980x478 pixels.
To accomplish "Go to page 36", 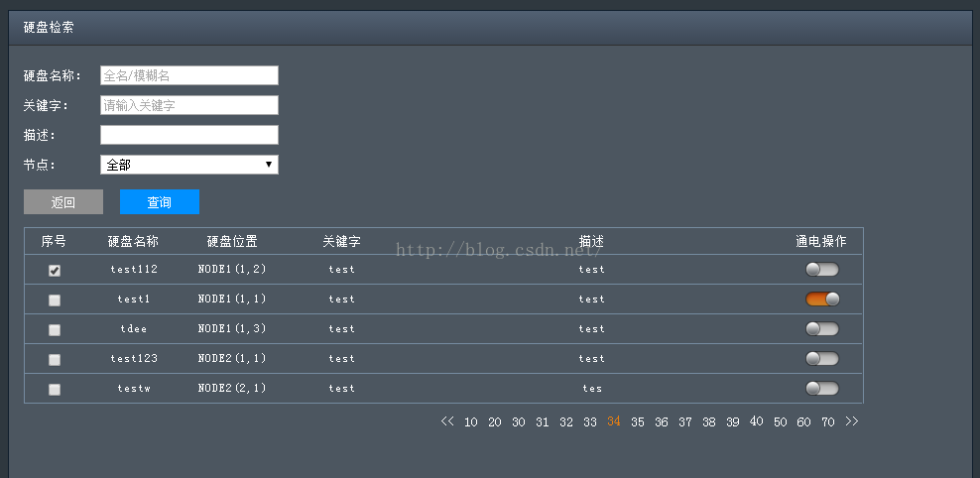I will (x=662, y=422).
